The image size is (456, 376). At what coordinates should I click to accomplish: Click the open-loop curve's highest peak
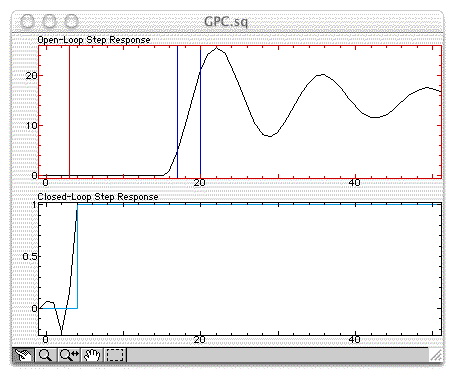click(x=217, y=49)
